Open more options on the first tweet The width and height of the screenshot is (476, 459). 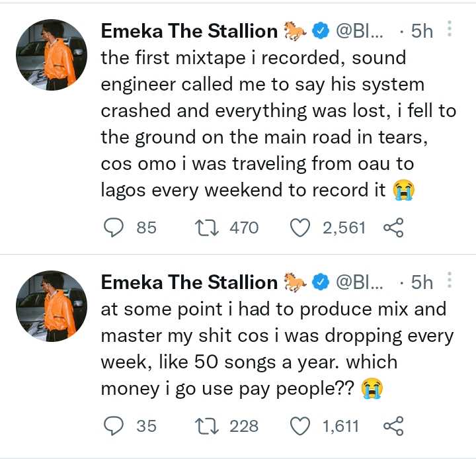(x=450, y=30)
